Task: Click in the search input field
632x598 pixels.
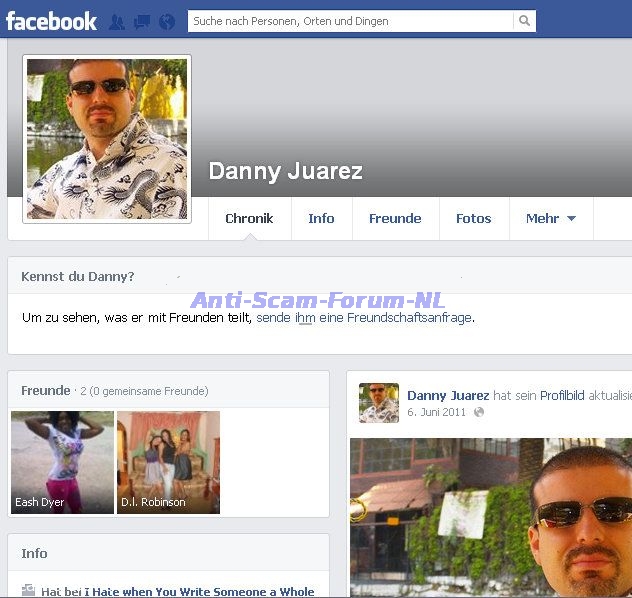Action: click(350, 21)
